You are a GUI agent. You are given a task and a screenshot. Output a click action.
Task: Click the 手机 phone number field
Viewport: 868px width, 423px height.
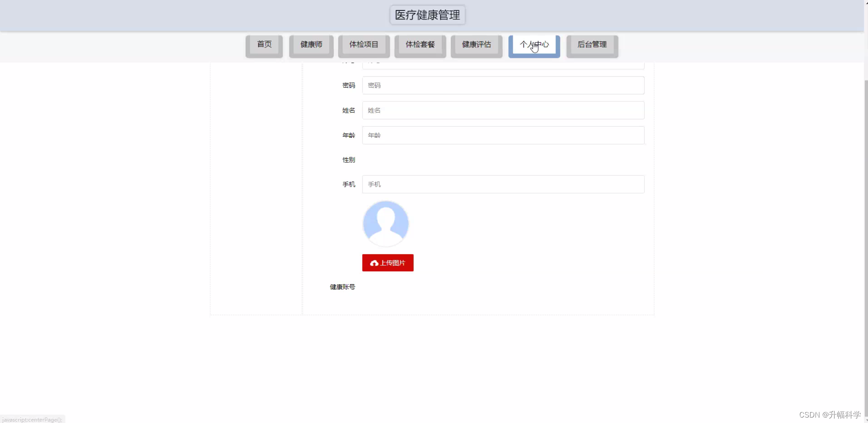[503, 184]
